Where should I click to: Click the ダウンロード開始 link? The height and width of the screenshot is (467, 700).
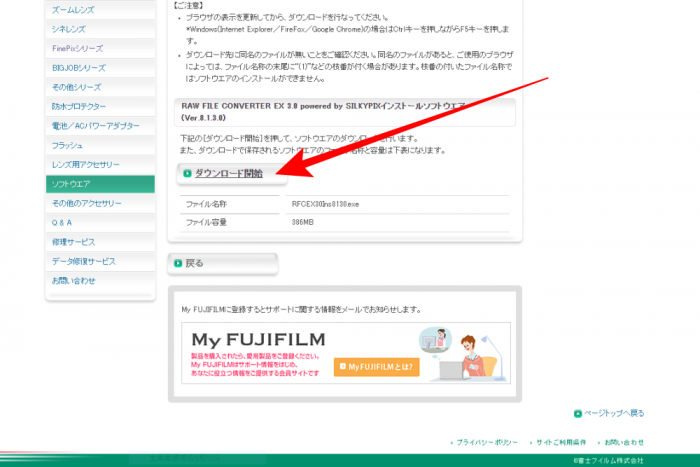[x=229, y=173]
